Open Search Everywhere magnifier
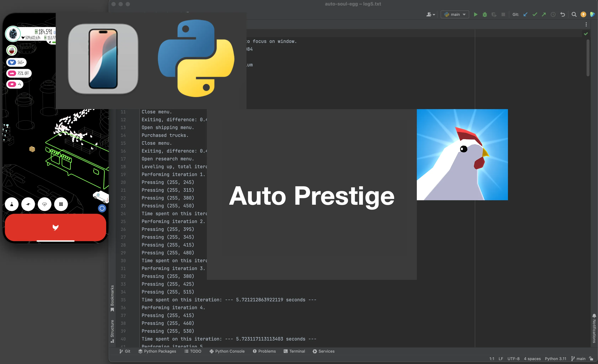Screen dimensions: 598x364 tap(574, 15)
